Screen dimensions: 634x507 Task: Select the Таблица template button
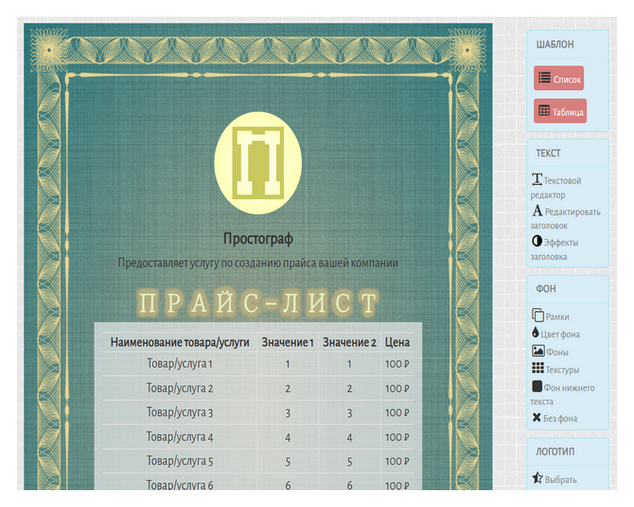pyautogui.click(x=560, y=111)
